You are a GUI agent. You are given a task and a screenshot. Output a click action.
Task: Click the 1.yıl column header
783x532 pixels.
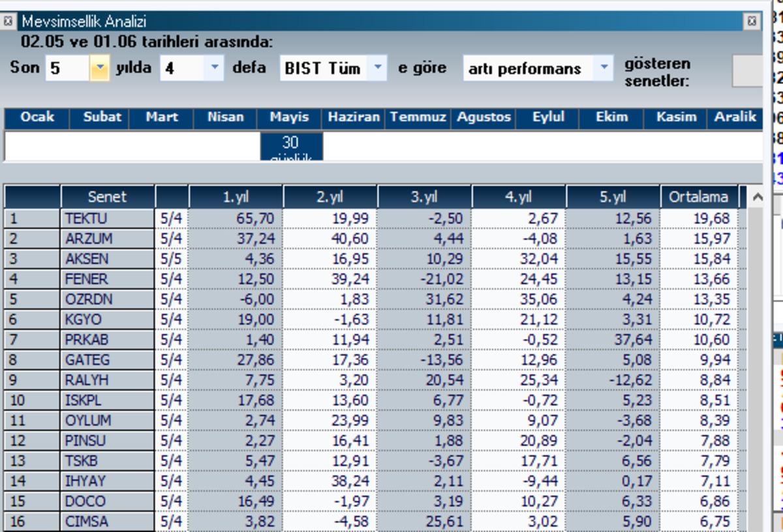click(236, 197)
